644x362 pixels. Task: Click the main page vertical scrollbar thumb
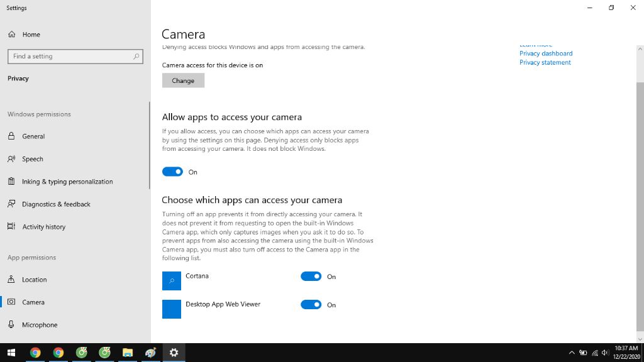tap(640, 206)
